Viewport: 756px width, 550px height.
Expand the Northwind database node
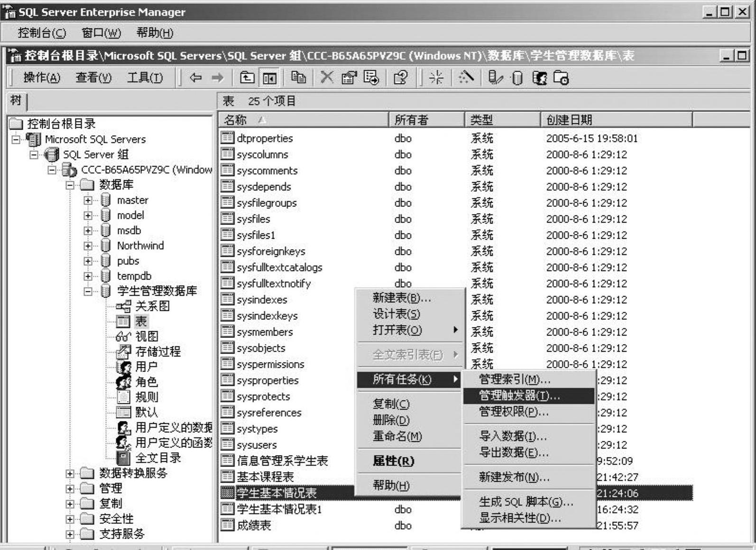point(88,246)
